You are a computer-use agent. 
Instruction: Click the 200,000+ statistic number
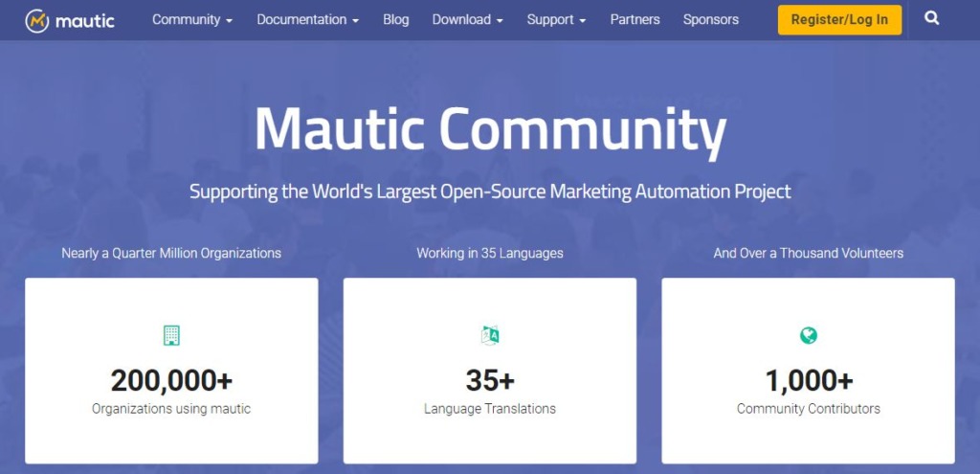point(171,379)
